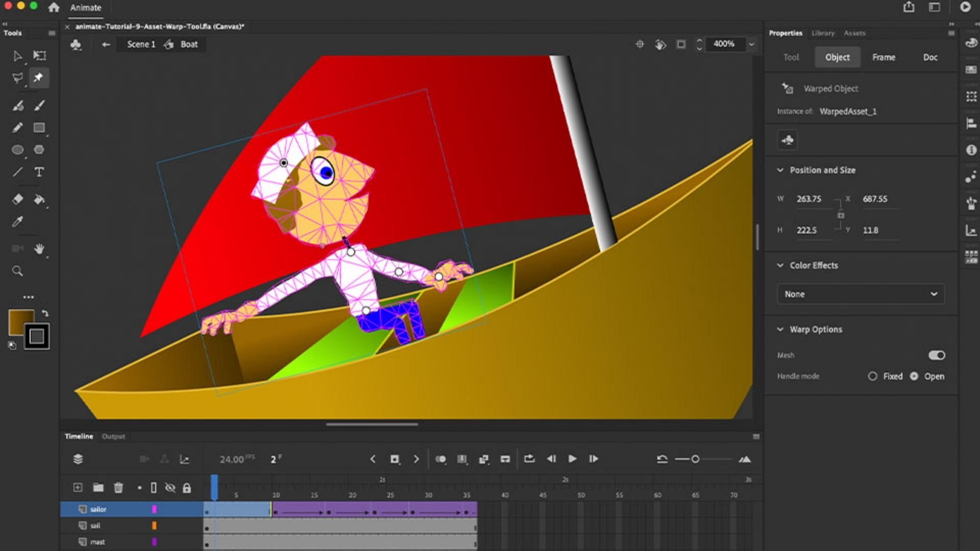980x551 pixels.
Task: Switch to the Library tab
Action: (x=823, y=33)
